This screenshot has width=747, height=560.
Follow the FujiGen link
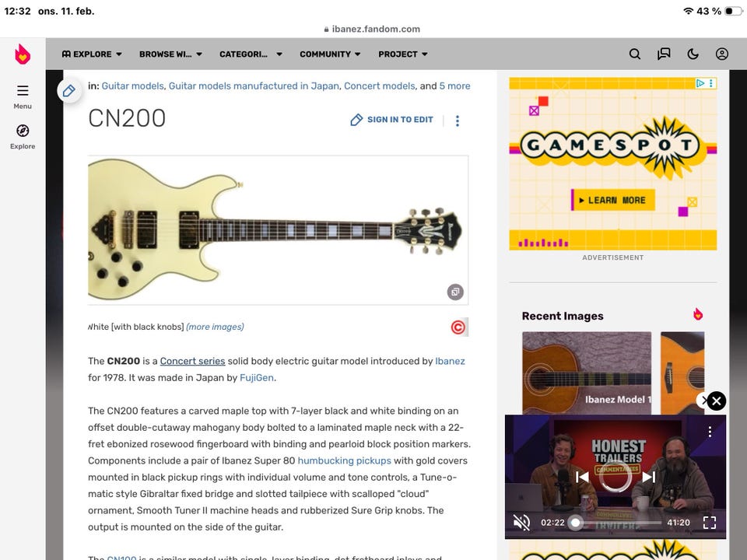click(x=256, y=378)
